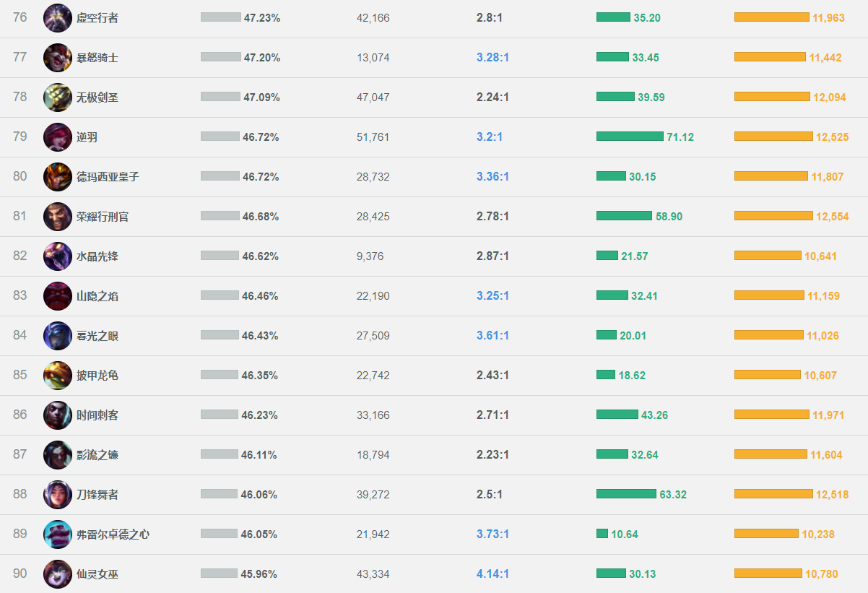This screenshot has height=593, width=868.
Task: Select the 水晶先锋 champion icon
Action: pyautogui.click(x=58, y=256)
